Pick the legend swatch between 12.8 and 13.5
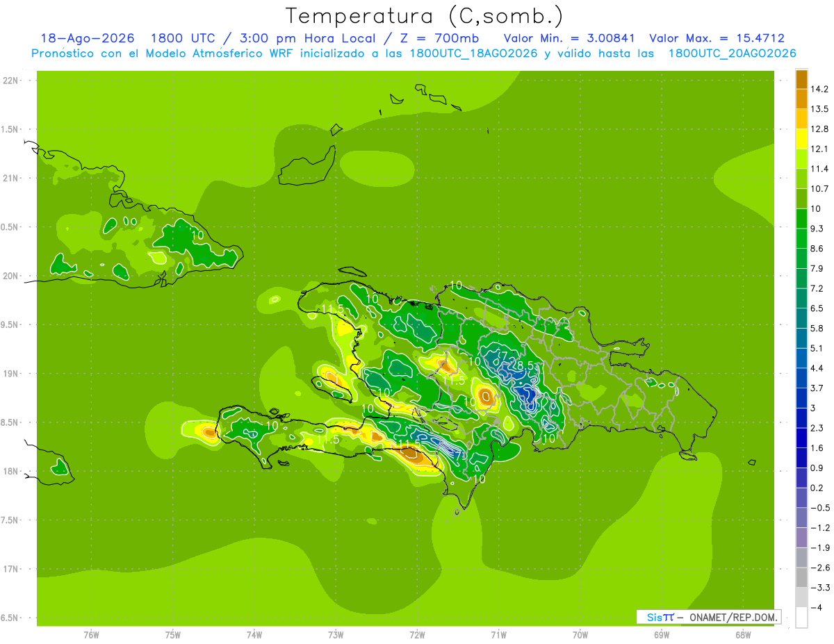 (x=801, y=119)
